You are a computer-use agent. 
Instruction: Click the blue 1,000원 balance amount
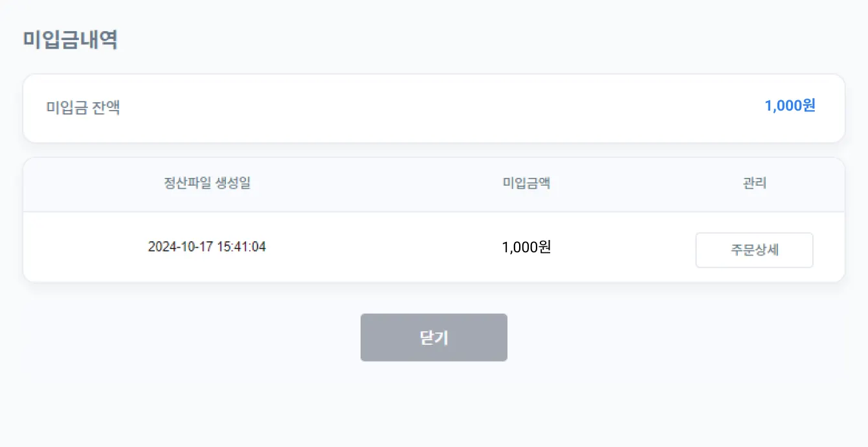pos(790,106)
